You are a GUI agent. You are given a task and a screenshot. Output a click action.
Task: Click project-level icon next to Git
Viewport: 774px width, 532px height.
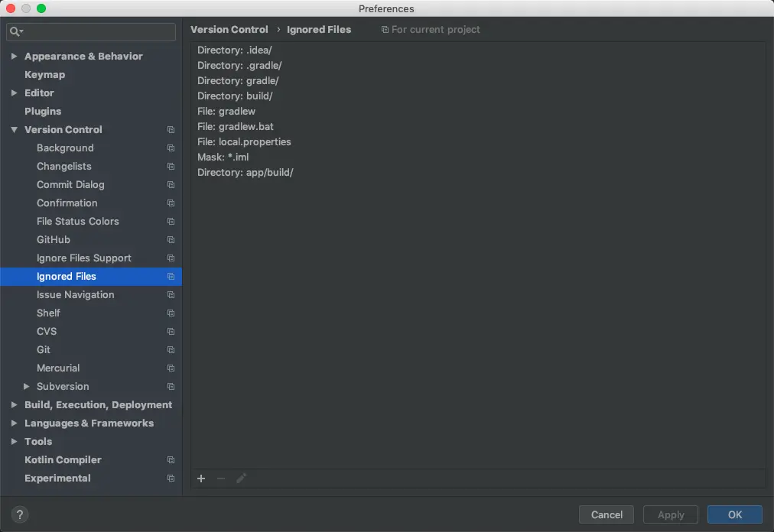[171, 349]
